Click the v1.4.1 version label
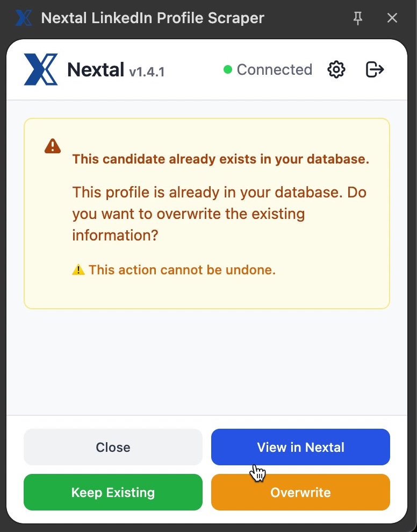This screenshot has height=532, width=417. (x=147, y=71)
